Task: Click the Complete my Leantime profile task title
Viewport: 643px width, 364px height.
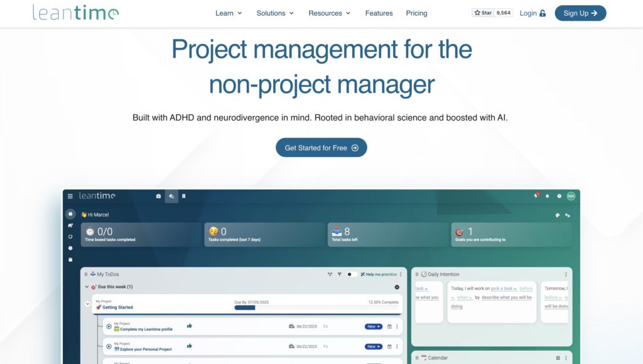Action: (x=146, y=329)
